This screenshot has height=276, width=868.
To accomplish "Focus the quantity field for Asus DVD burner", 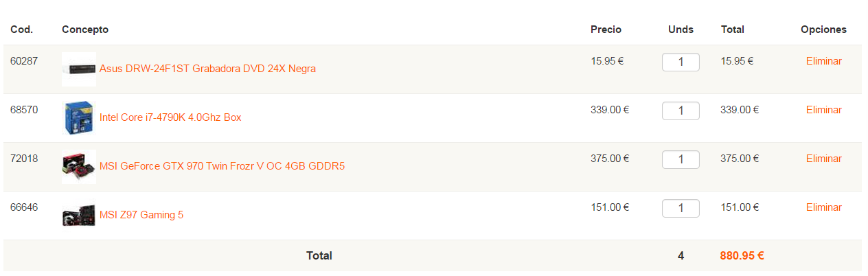I will [681, 62].
